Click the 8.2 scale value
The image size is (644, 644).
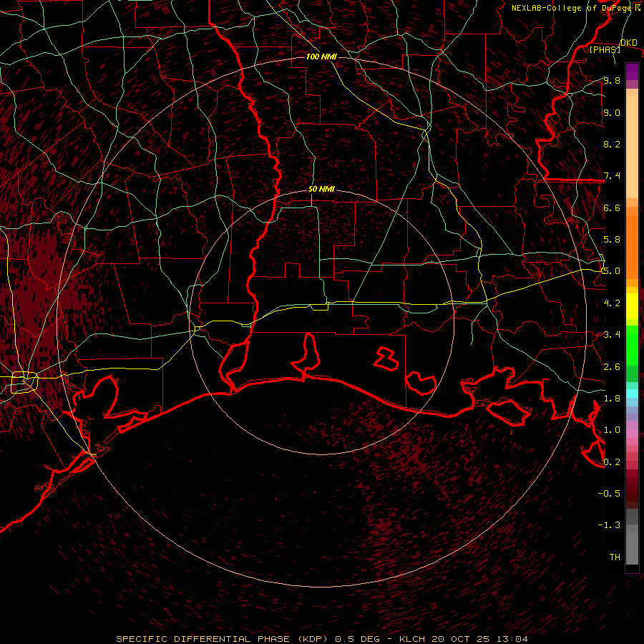612,144
